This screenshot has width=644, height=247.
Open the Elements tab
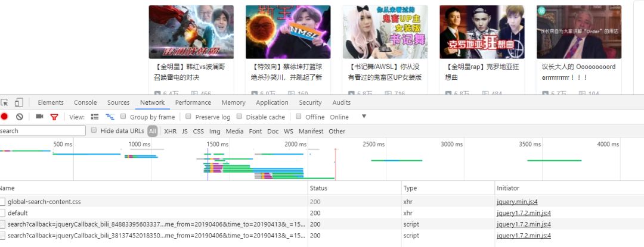pyautogui.click(x=51, y=102)
